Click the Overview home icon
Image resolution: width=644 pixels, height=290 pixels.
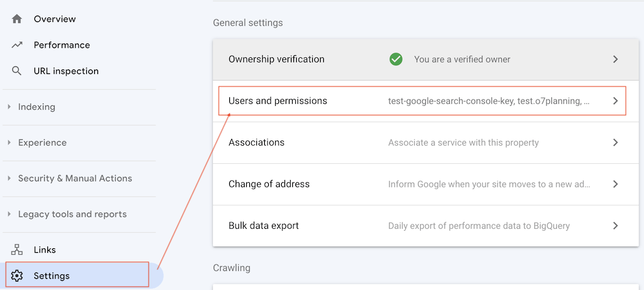click(17, 19)
